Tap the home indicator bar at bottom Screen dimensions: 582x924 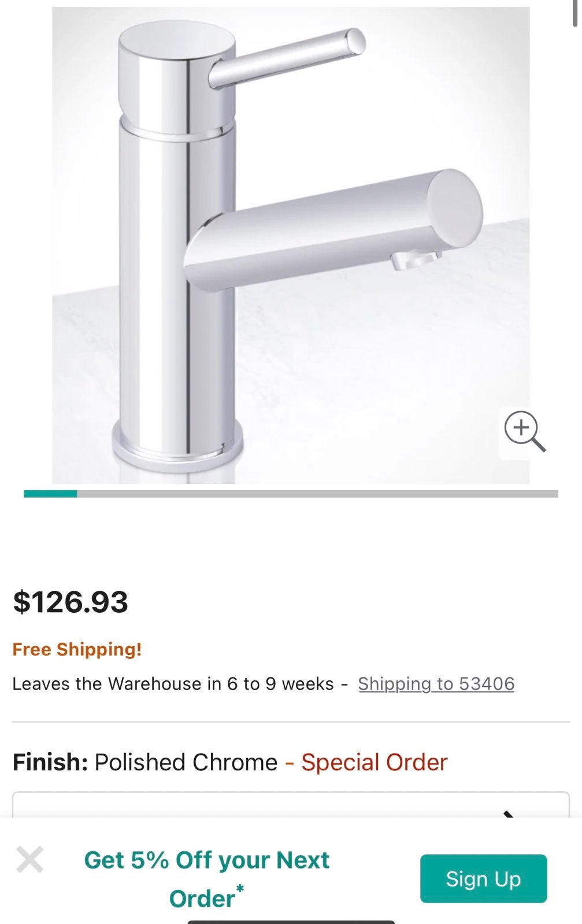point(291,922)
